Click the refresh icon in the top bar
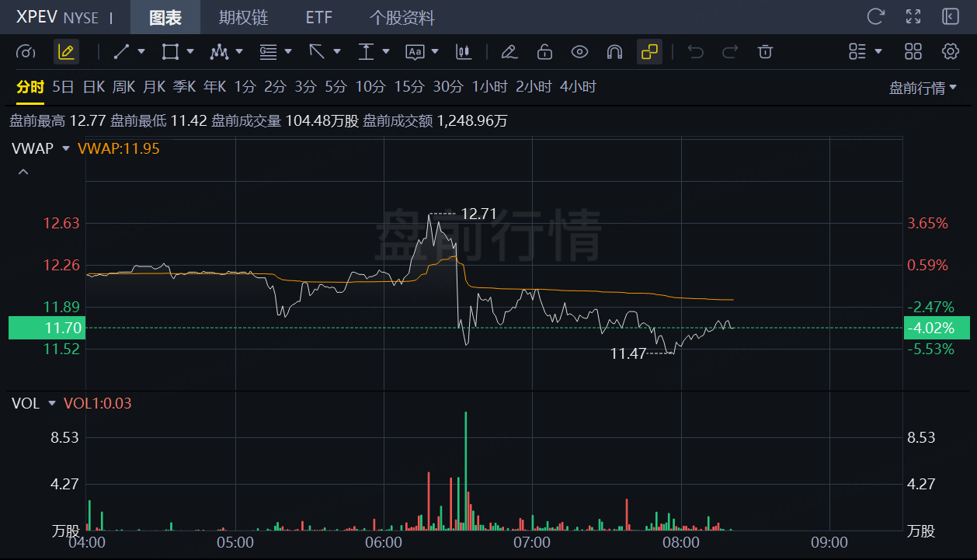 (x=876, y=16)
